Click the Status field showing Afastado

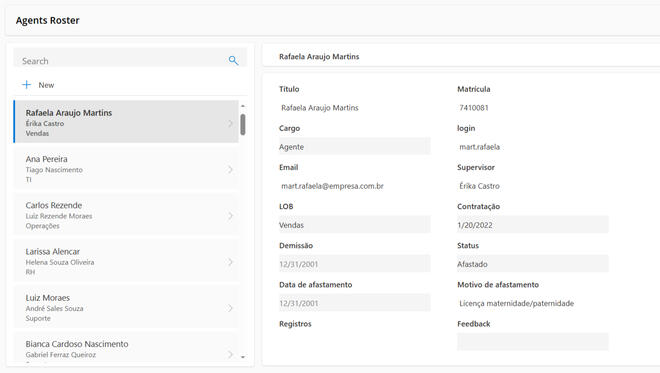click(532, 264)
